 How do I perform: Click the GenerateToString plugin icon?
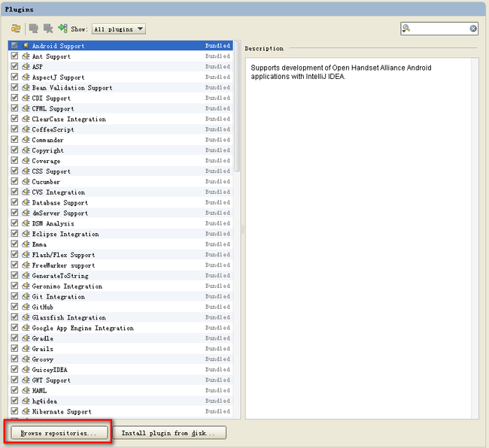tap(26, 275)
